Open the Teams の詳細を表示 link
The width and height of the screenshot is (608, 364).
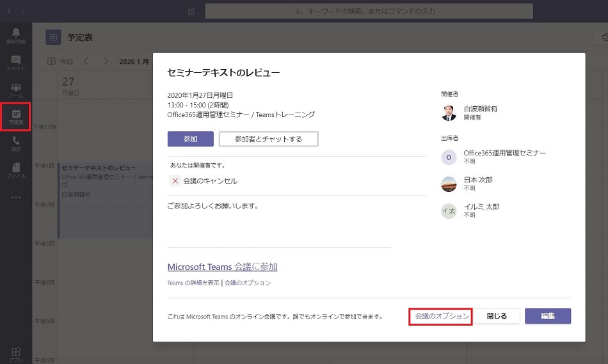[193, 283]
